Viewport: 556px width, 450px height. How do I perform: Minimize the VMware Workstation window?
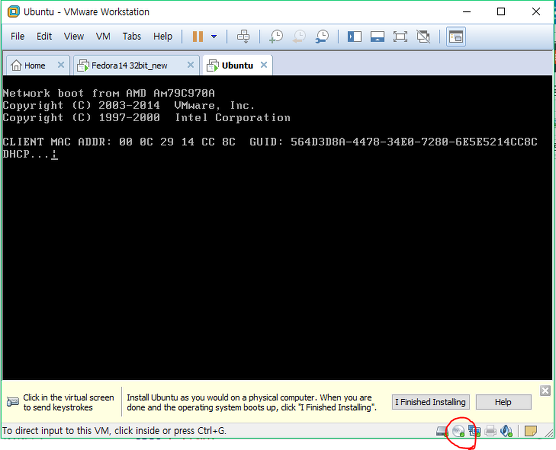[467, 12]
